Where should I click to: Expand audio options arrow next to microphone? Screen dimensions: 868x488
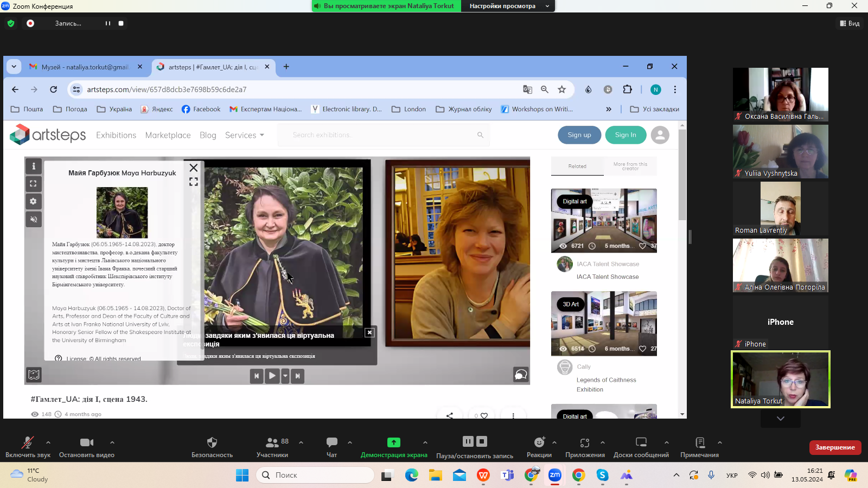[48, 442]
